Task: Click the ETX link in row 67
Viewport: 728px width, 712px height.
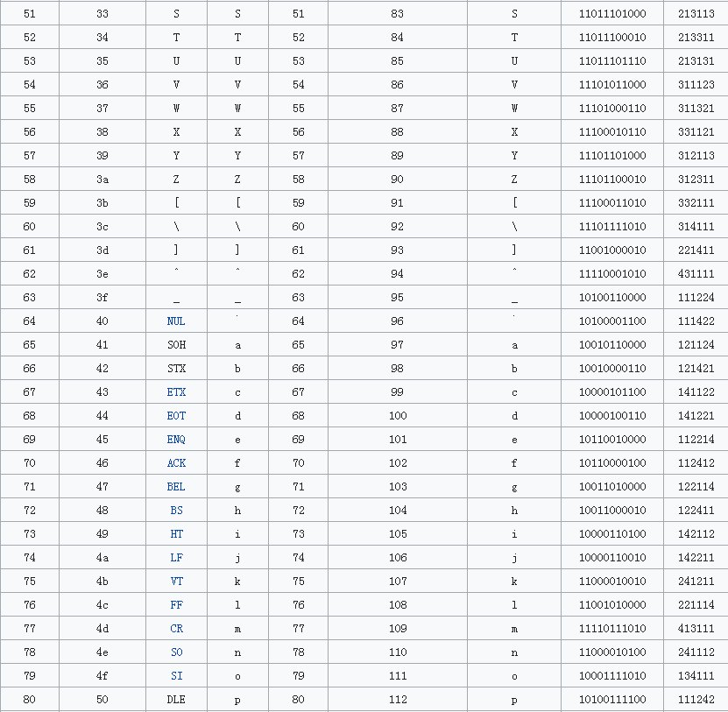Action: (176, 392)
